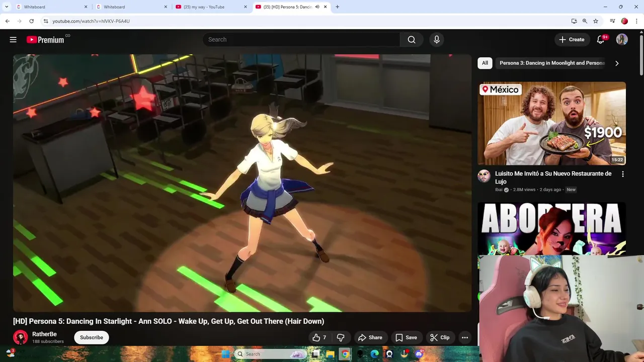Open Chrome zoom magnifier icon
644x362 pixels.
coord(585,21)
